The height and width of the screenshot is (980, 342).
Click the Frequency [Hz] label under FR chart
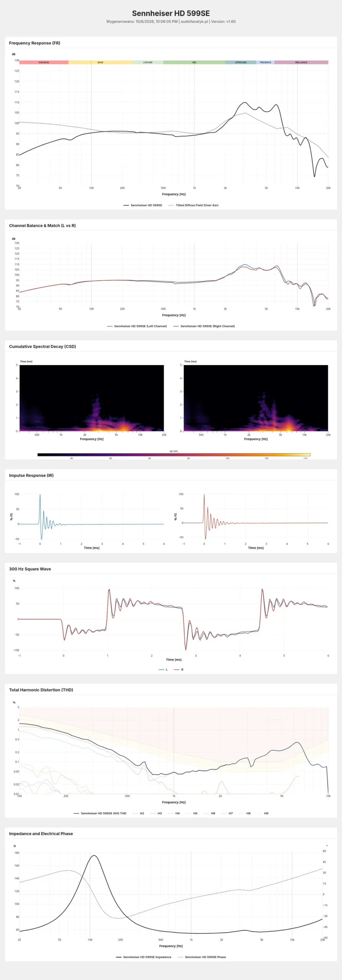[174, 194]
